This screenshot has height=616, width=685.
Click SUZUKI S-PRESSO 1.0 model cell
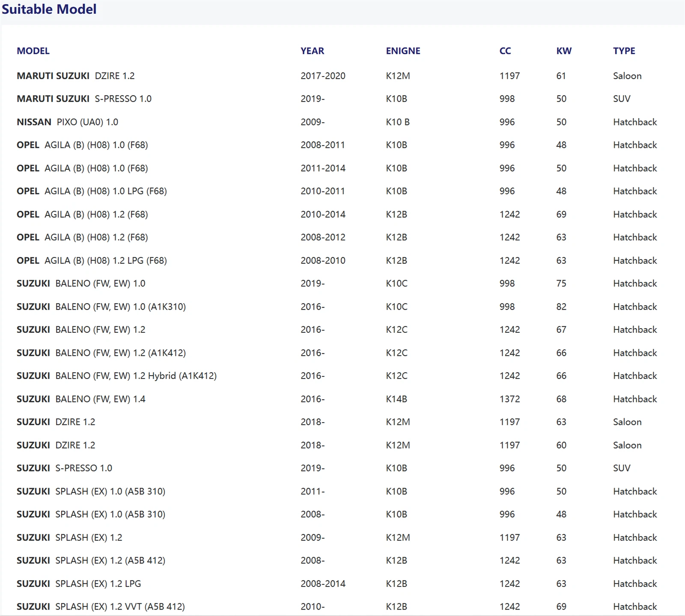[65, 468]
